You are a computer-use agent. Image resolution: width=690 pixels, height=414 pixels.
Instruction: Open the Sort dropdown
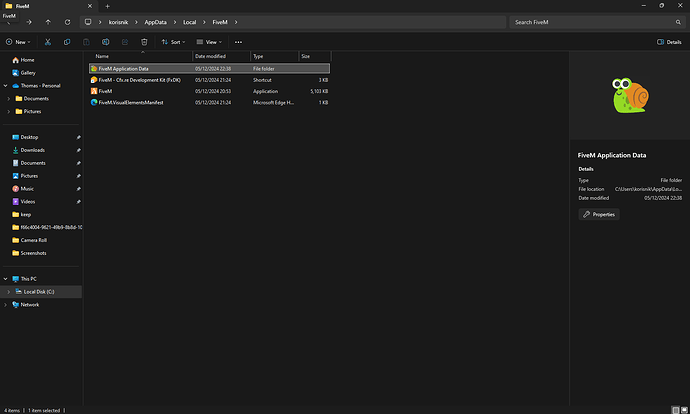pyautogui.click(x=173, y=42)
